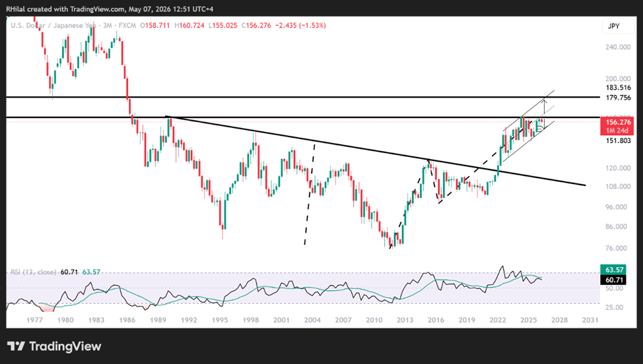Click the low value L155.025
This screenshot has width=643, height=364.
(x=222, y=25)
